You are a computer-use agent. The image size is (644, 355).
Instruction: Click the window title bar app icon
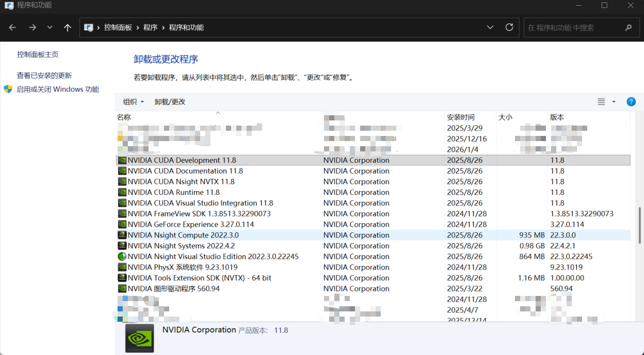click(9, 5)
